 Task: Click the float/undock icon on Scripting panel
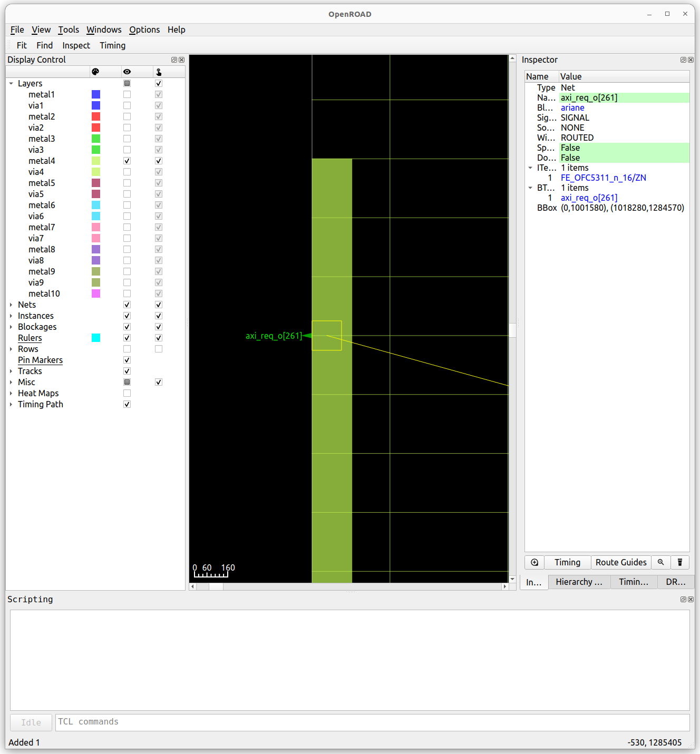[x=683, y=599]
